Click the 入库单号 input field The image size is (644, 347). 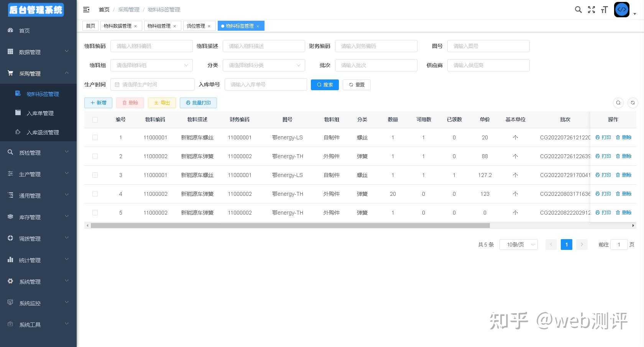(x=265, y=84)
